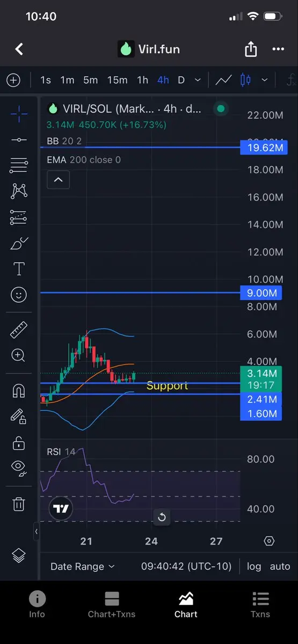Choose the 5m timeframe
Image resolution: width=298 pixels, height=644 pixels.
(90, 80)
